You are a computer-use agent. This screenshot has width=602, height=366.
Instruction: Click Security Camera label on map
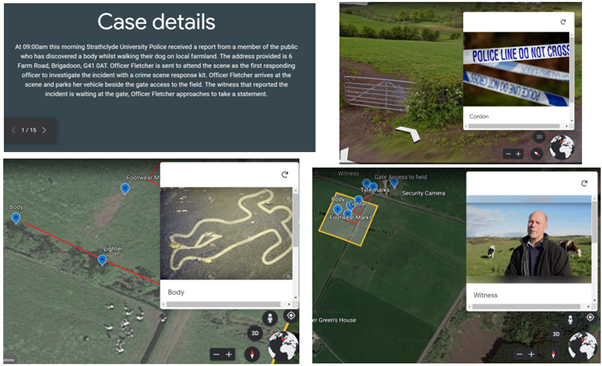[423, 193]
